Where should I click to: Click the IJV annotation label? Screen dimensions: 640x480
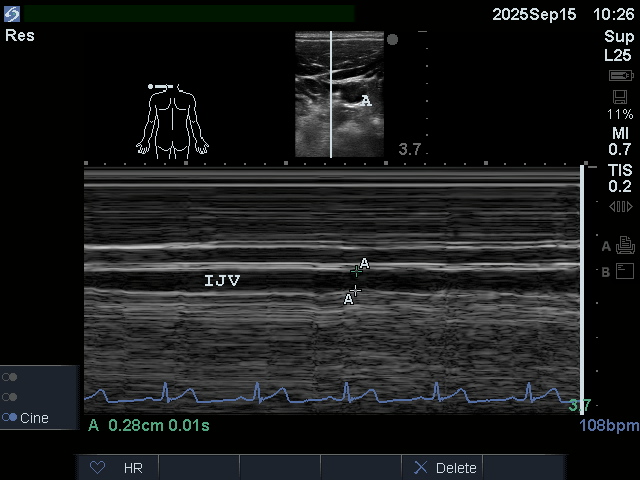coord(222,280)
